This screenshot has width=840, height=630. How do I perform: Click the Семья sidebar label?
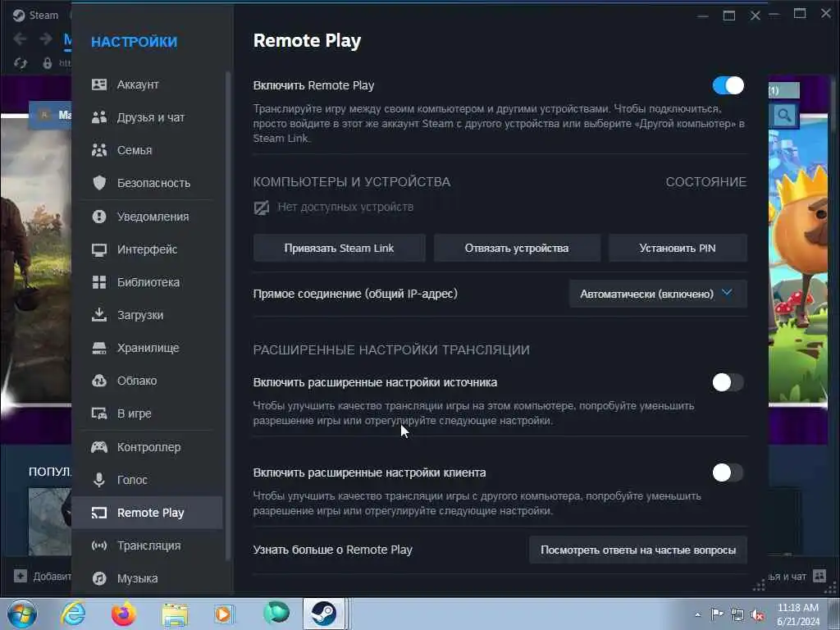tap(135, 150)
